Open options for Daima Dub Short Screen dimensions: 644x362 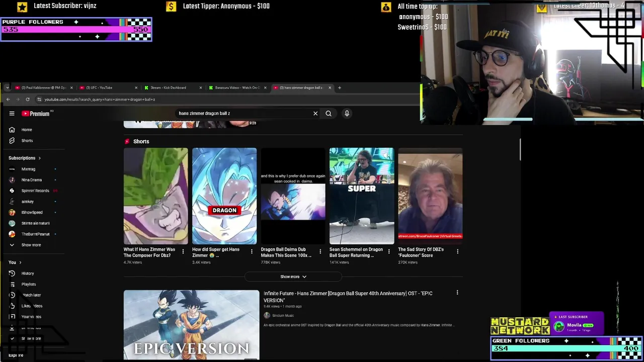tap(320, 251)
